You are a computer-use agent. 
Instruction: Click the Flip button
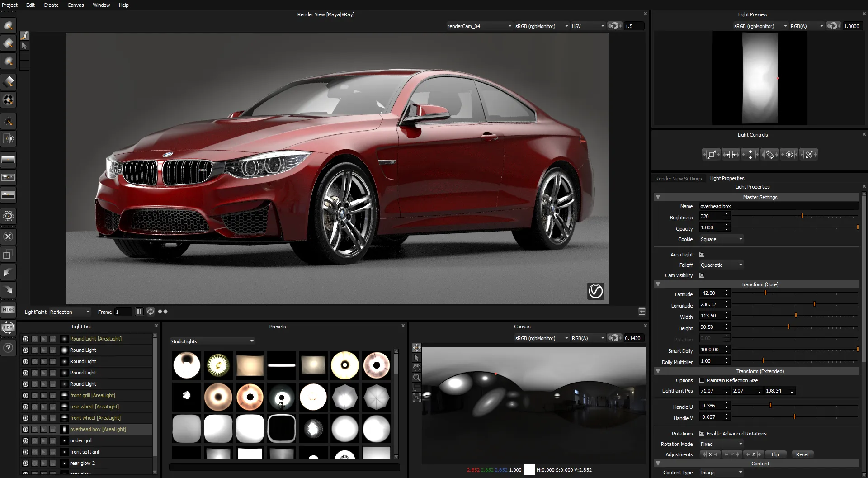tap(775, 454)
